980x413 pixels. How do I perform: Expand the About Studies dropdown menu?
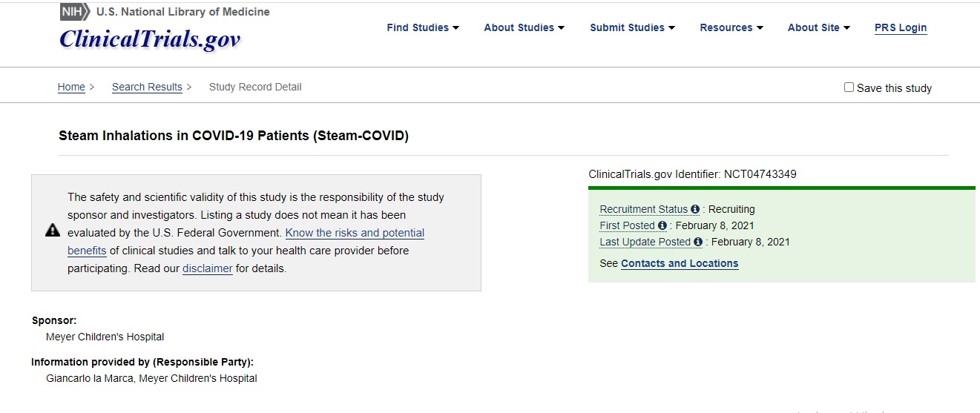524,27
